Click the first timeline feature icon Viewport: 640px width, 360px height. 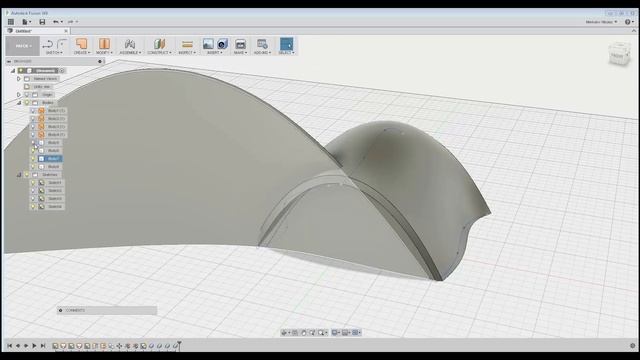pos(55,346)
